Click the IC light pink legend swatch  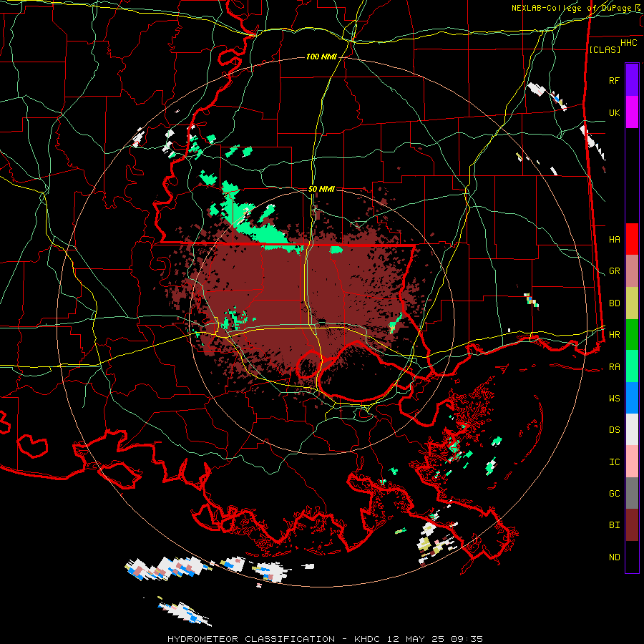632,462
